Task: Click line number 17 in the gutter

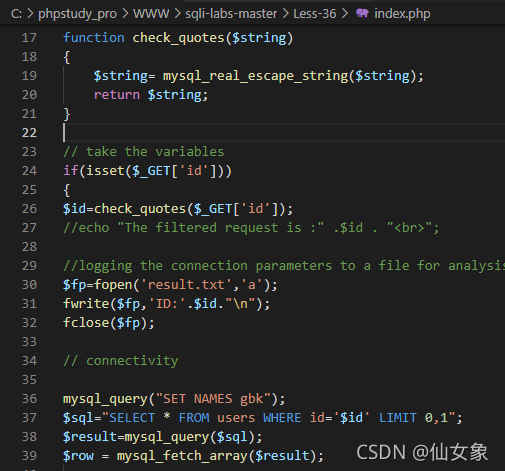Action: coord(29,38)
